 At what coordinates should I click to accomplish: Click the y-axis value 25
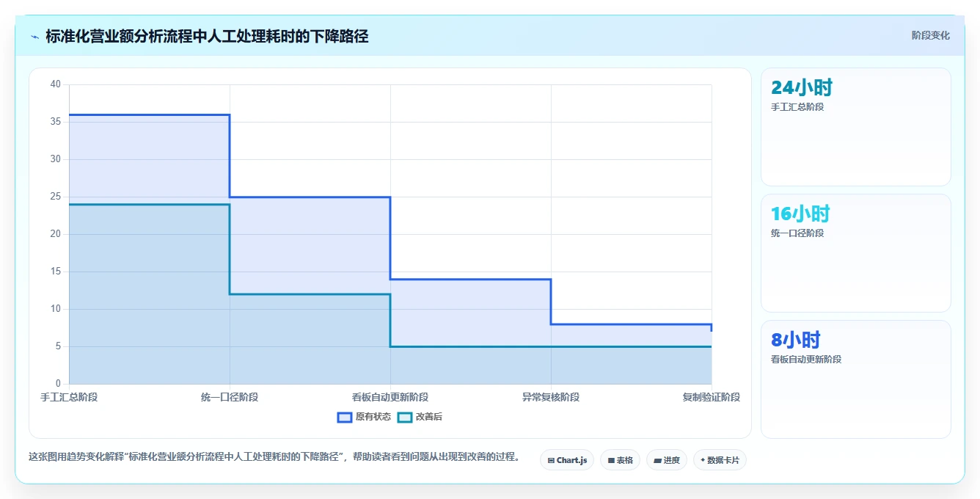[x=56, y=197]
